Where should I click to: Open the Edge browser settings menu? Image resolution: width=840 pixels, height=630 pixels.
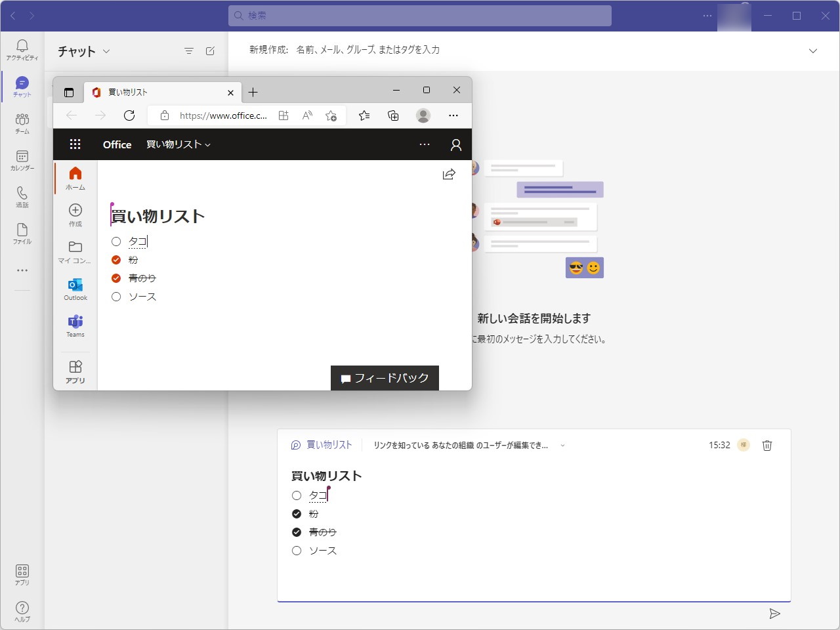tap(453, 115)
